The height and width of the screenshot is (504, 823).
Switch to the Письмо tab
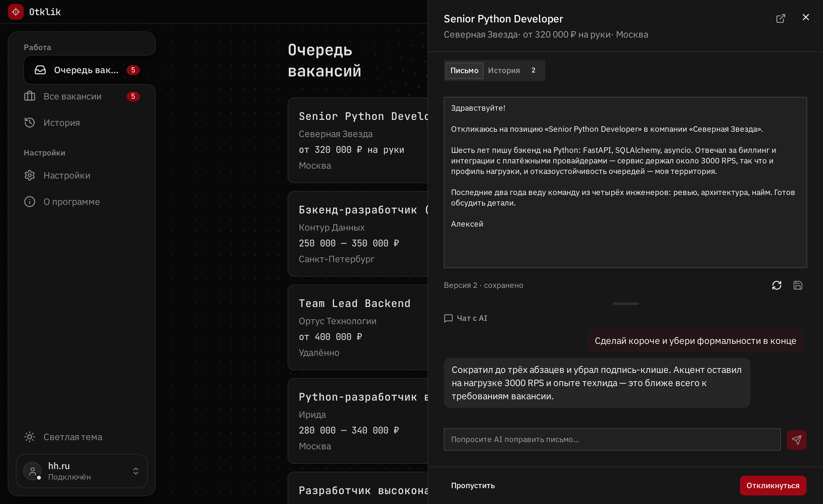pyautogui.click(x=464, y=70)
